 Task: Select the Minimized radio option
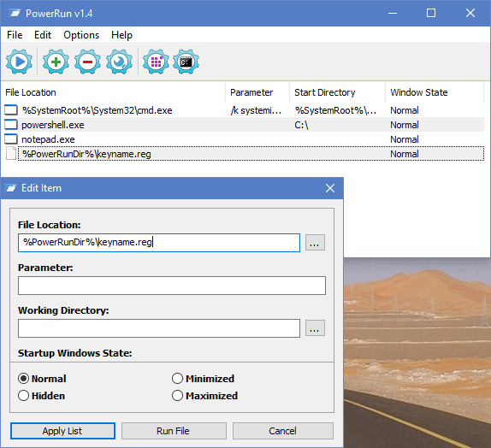[177, 379]
